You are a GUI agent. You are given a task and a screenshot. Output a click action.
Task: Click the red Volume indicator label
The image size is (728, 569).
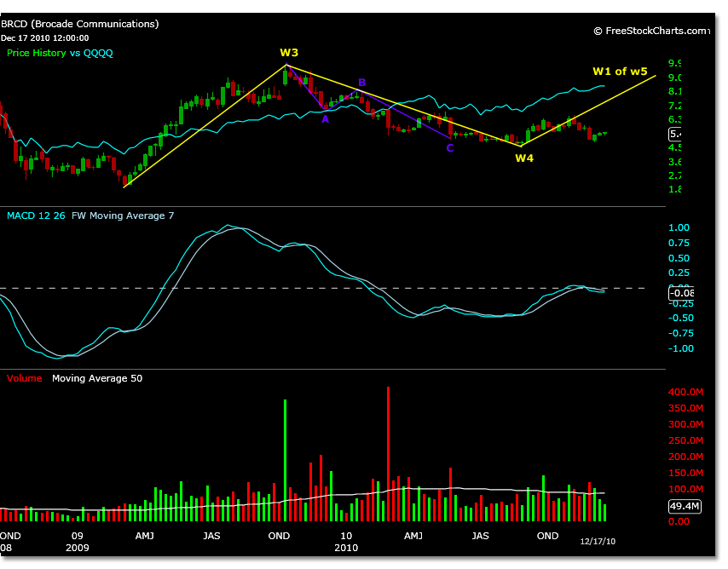coord(24,377)
